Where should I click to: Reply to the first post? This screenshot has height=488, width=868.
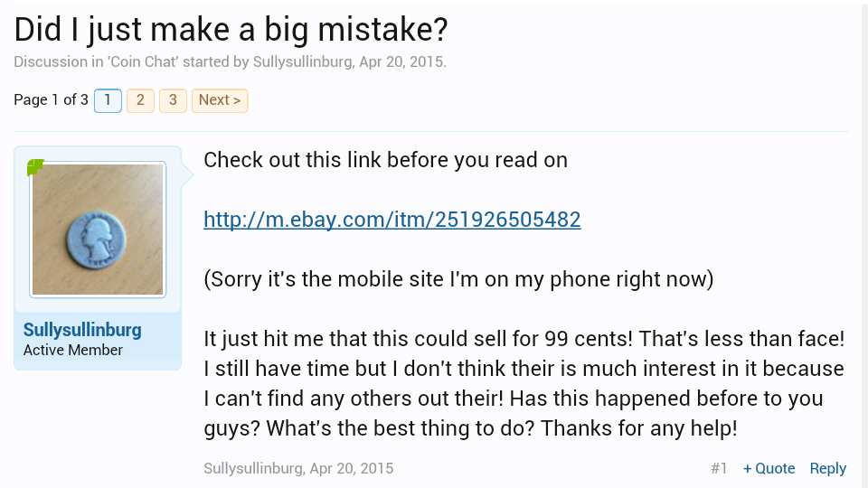pos(827,468)
